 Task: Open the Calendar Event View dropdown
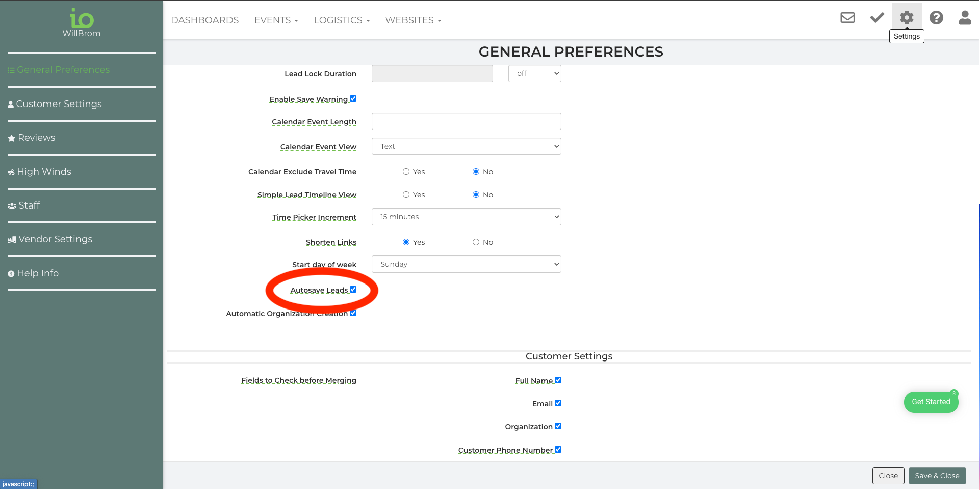click(466, 146)
